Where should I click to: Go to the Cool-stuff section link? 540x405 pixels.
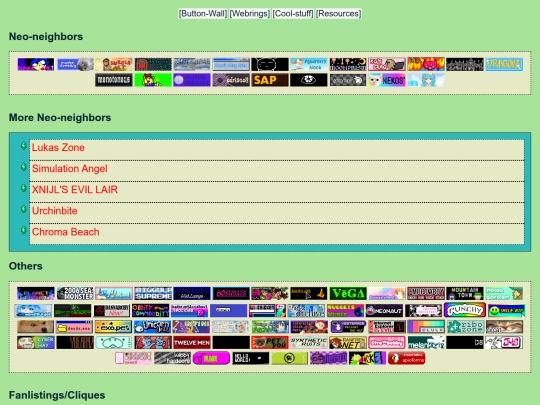tap(293, 14)
